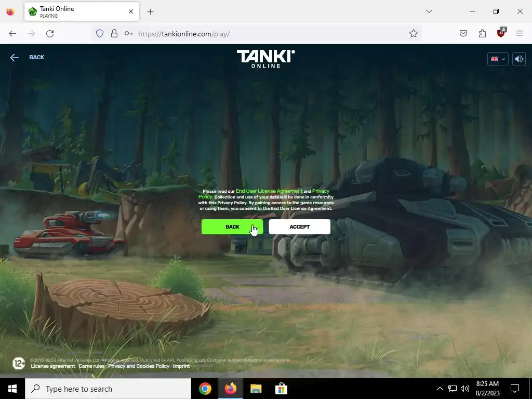The image size is (532, 399).
Task: Open the language flag dropdown
Action: click(x=498, y=59)
